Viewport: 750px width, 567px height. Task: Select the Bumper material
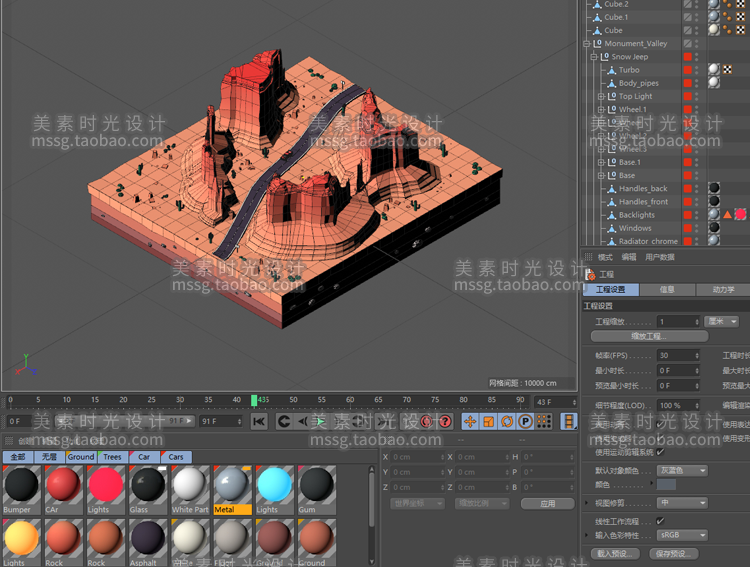point(21,490)
